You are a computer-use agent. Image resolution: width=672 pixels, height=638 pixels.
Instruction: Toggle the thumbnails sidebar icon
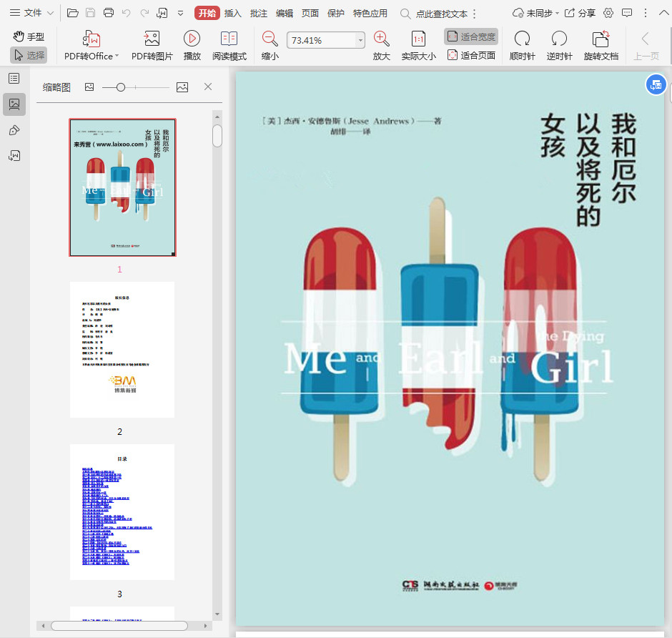coord(14,104)
